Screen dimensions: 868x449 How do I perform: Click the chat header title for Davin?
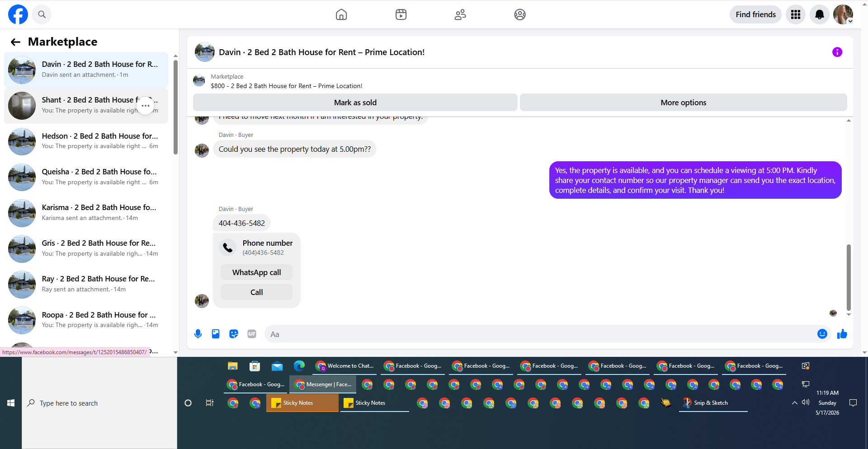(x=321, y=52)
